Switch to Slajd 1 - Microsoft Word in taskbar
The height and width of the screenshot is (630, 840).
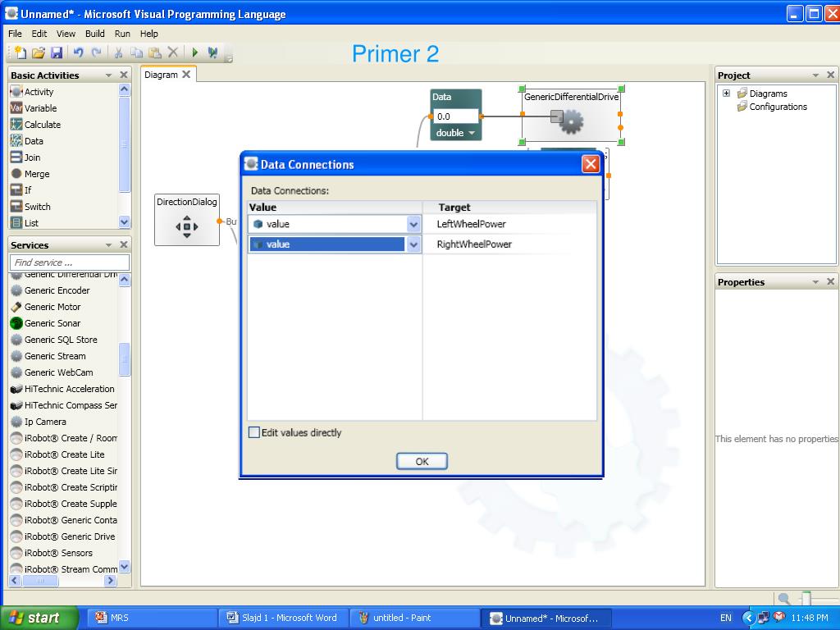(283, 618)
